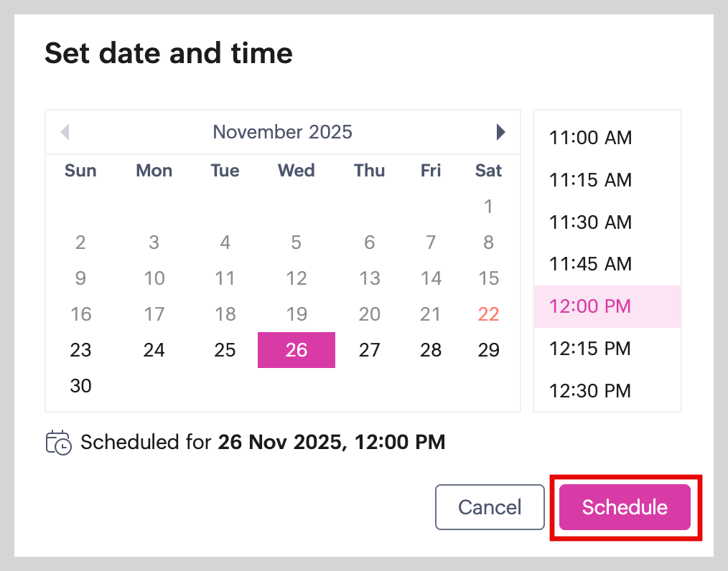Viewport: 728px width, 571px height.
Task: Choose Saturday November 29
Action: point(488,350)
